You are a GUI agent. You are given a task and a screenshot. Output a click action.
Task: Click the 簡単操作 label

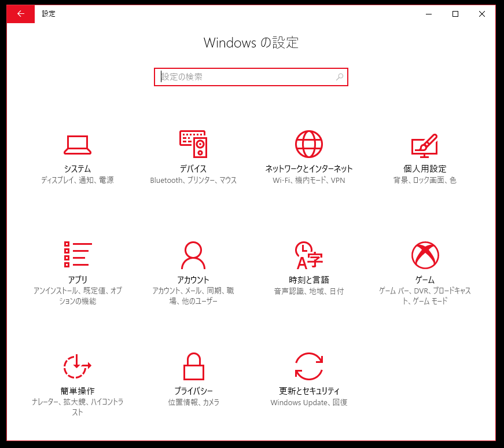tap(78, 391)
